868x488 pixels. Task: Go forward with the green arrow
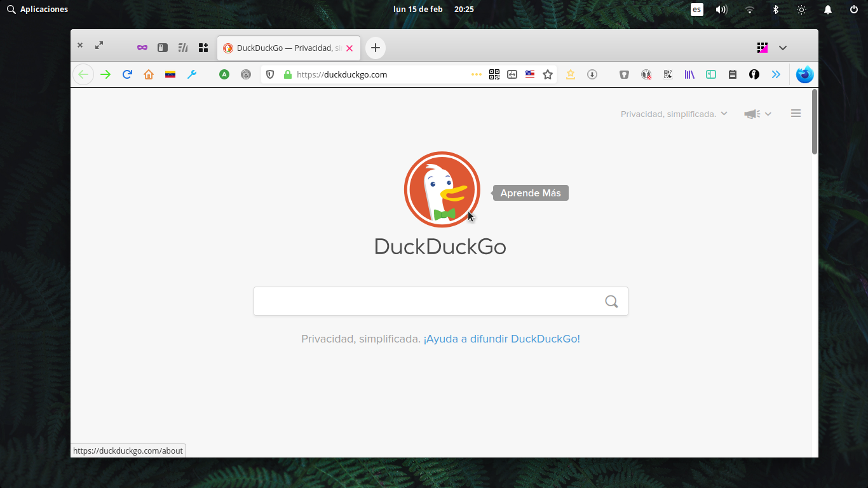(105, 74)
